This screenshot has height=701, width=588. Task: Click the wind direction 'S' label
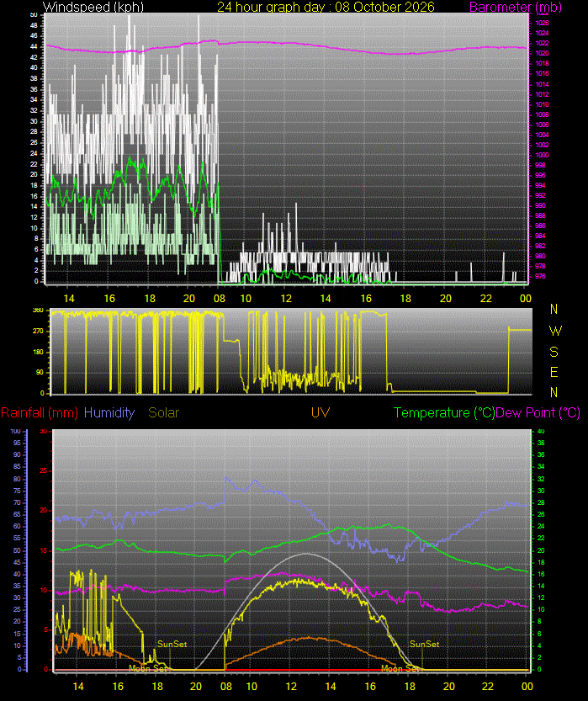point(554,352)
